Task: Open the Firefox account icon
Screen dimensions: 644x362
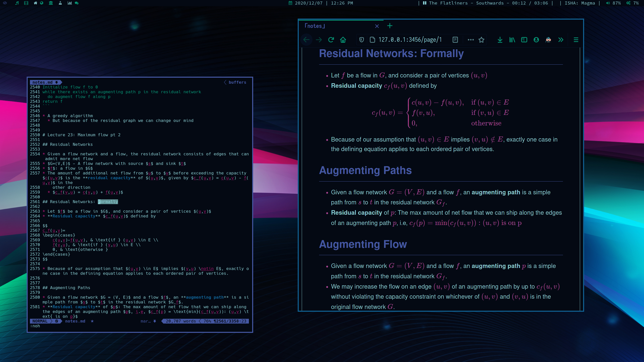Action: point(536,40)
